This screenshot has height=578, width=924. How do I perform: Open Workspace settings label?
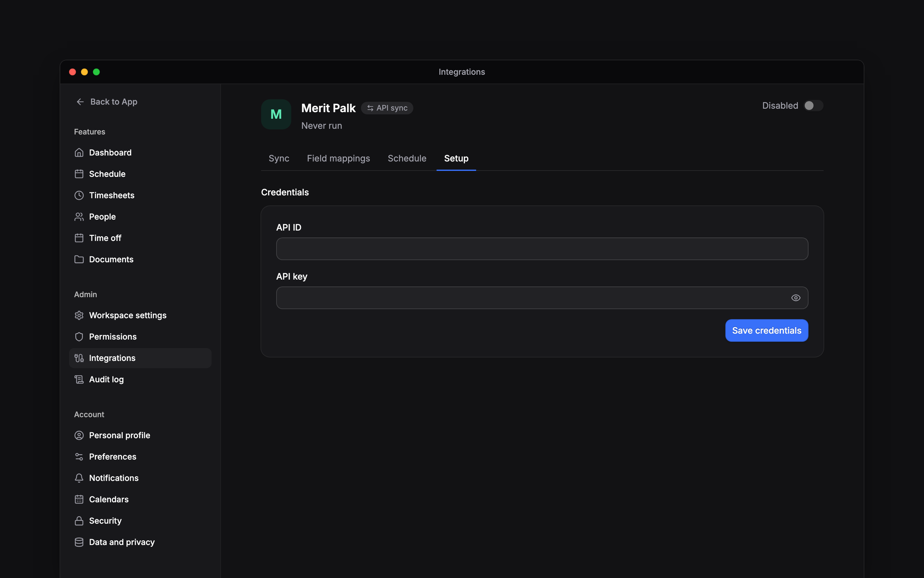pos(128,315)
